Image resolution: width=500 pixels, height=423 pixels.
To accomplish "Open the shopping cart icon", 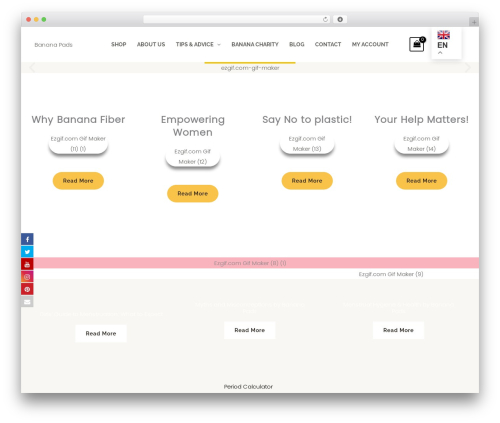I will pyautogui.click(x=417, y=44).
